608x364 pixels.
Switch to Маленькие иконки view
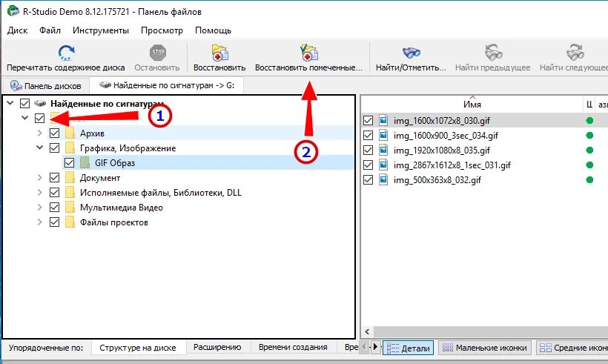point(485,348)
